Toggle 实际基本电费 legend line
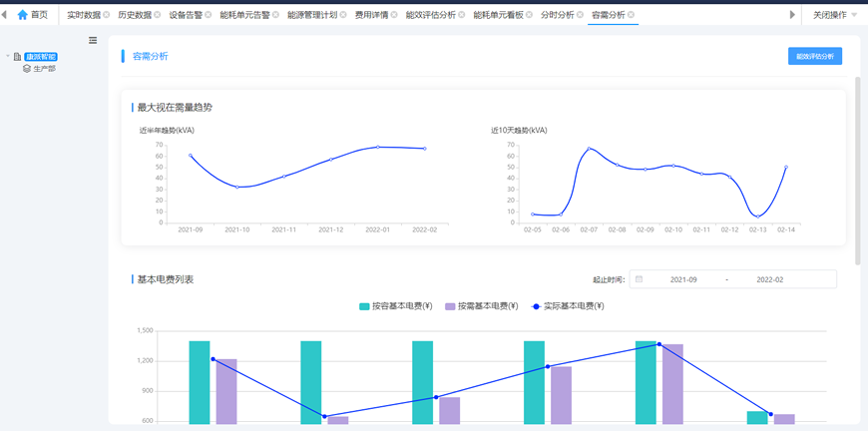This screenshot has height=431, width=868. [568, 306]
